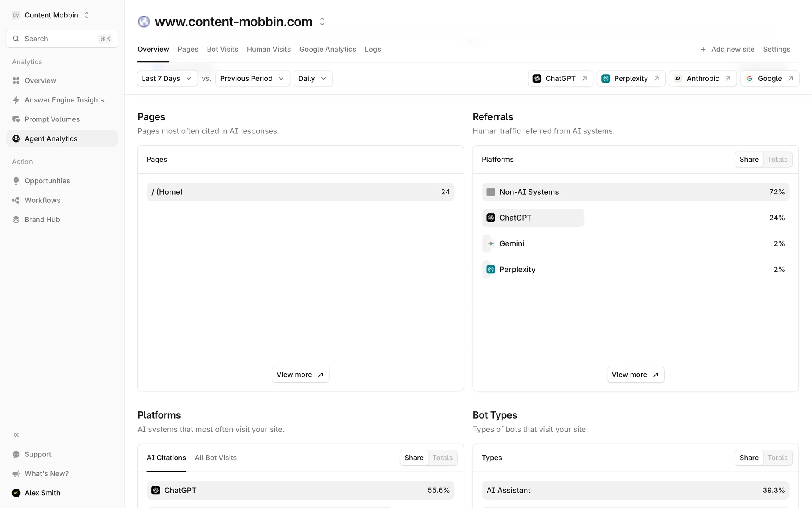Image resolution: width=812 pixels, height=508 pixels.
Task: Switch Referrals Platforms to Totals
Action: 777,160
